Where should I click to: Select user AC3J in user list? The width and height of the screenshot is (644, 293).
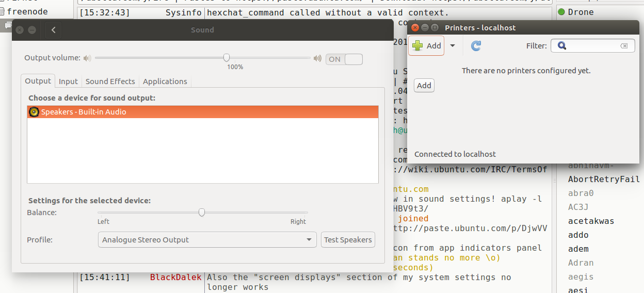(x=578, y=207)
